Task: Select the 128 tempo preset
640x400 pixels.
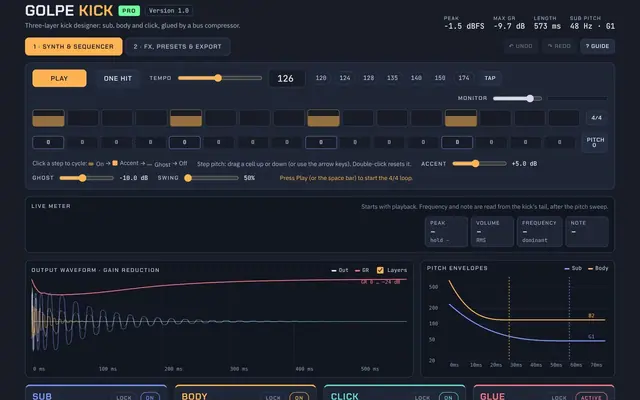Action: (x=369, y=78)
